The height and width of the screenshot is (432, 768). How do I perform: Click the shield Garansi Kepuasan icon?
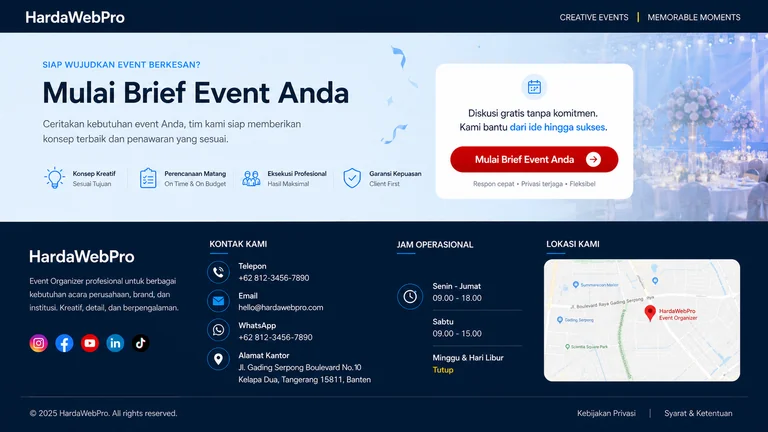tap(352, 178)
